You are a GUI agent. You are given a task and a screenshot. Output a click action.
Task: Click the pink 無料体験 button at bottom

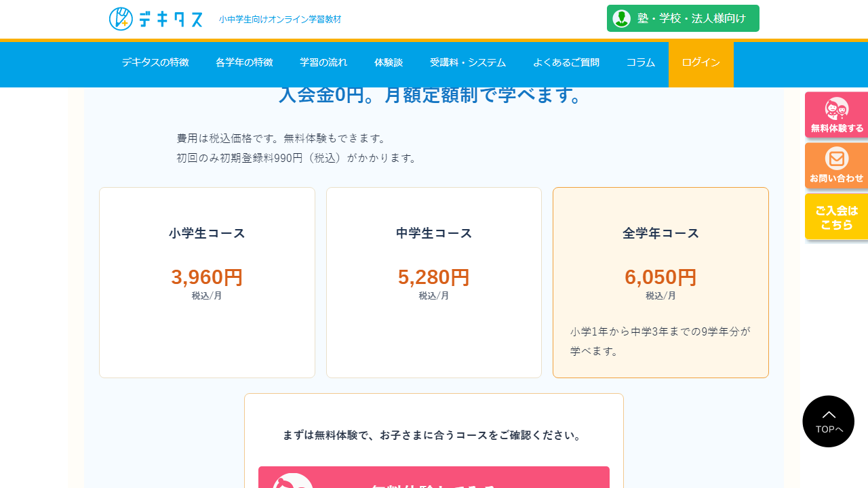click(434, 477)
